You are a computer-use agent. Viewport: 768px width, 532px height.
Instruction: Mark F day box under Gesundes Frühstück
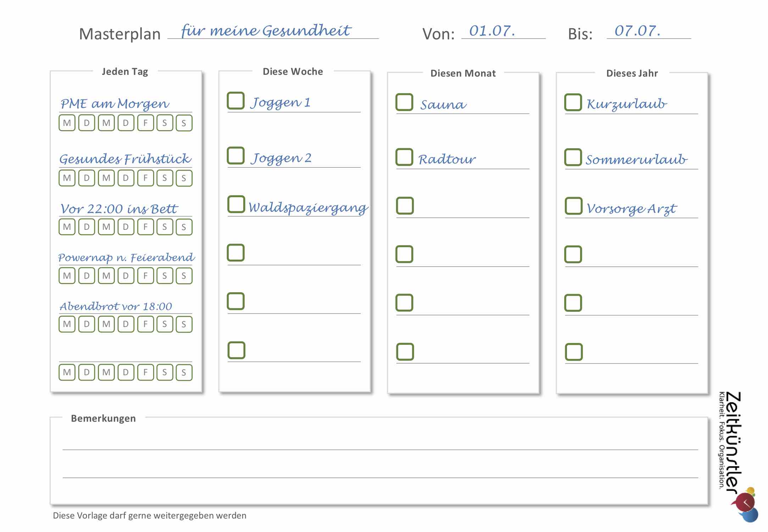pyautogui.click(x=145, y=178)
